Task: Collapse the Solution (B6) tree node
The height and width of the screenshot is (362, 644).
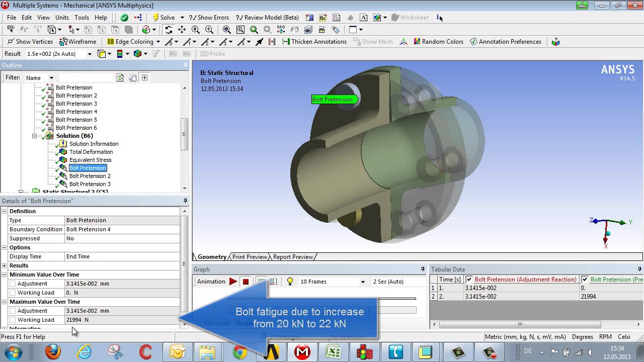Action: pos(35,136)
